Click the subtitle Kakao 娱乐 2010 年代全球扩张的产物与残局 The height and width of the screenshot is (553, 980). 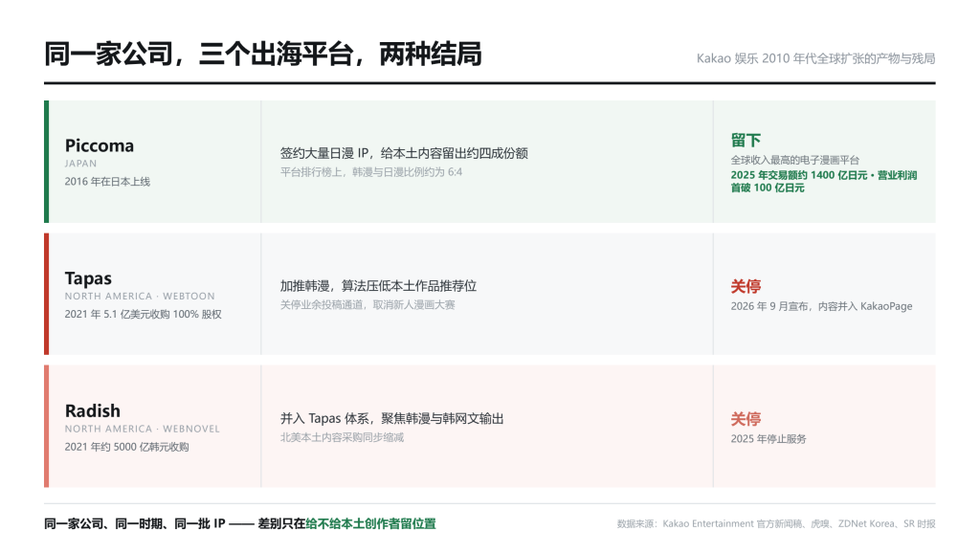point(815,58)
